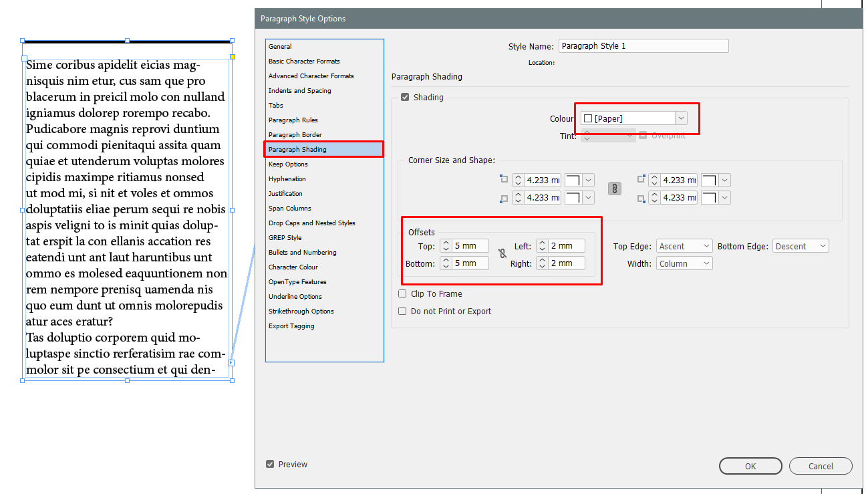Click the Left offset stepper arrows

tap(543, 246)
